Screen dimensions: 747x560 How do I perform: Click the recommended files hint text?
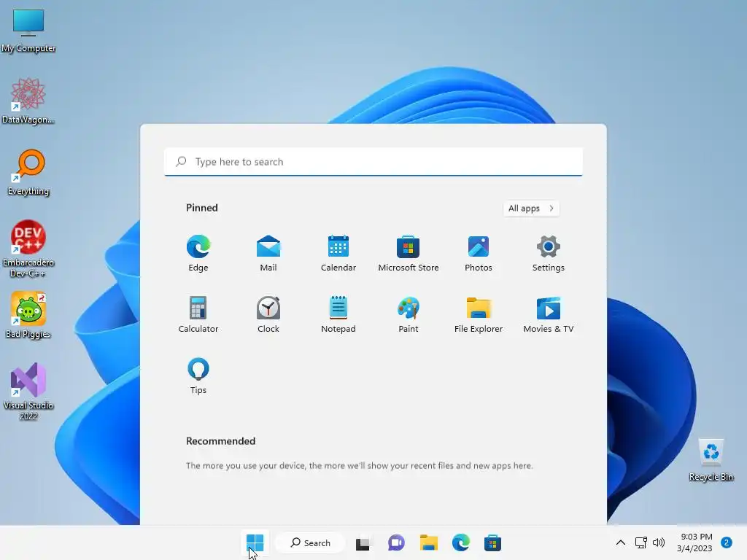pyautogui.click(x=359, y=466)
